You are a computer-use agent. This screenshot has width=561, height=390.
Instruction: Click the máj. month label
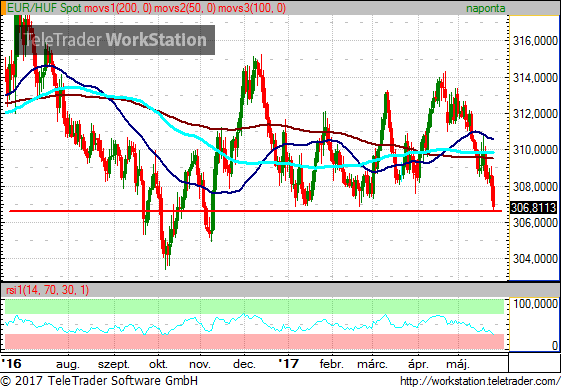pyautogui.click(x=458, y=364)
